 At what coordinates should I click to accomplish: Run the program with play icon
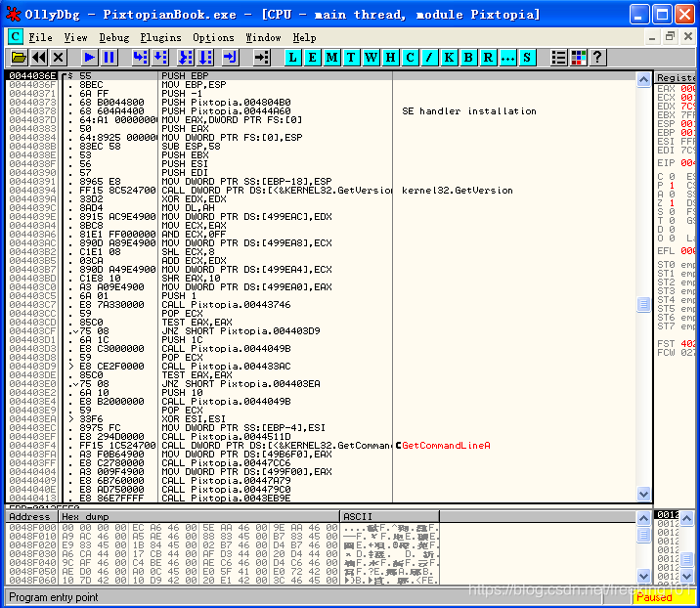89,57
